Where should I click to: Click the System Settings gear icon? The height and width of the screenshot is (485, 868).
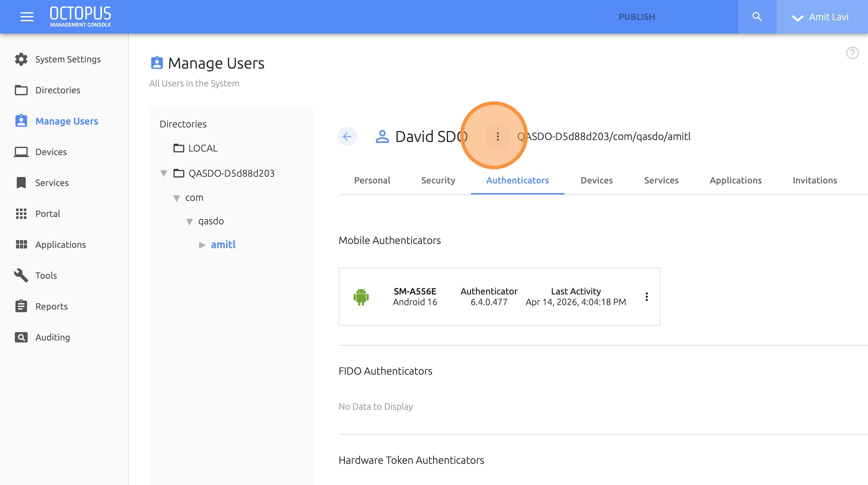21,59
